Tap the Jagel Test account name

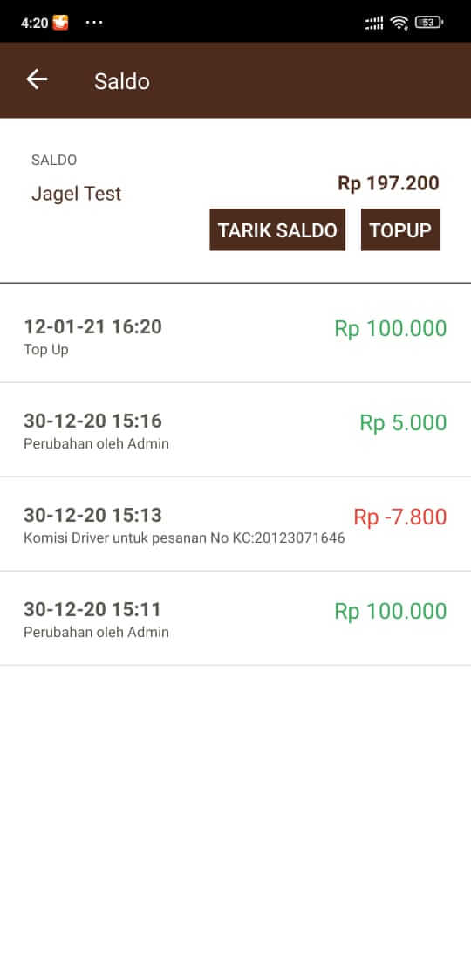point(76,194)
